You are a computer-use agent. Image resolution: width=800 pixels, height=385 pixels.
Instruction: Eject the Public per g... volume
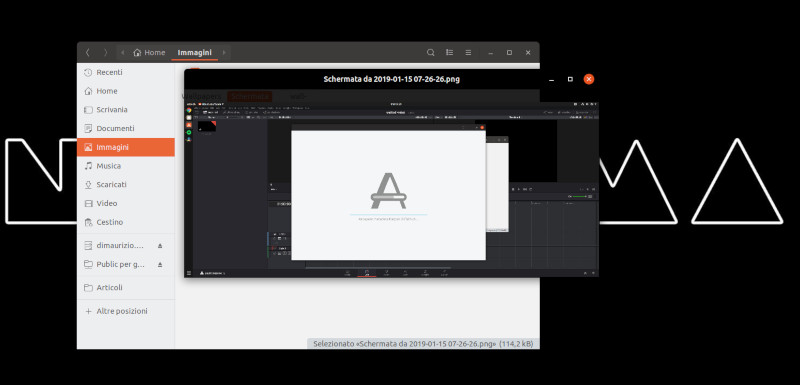coord(160,264)
